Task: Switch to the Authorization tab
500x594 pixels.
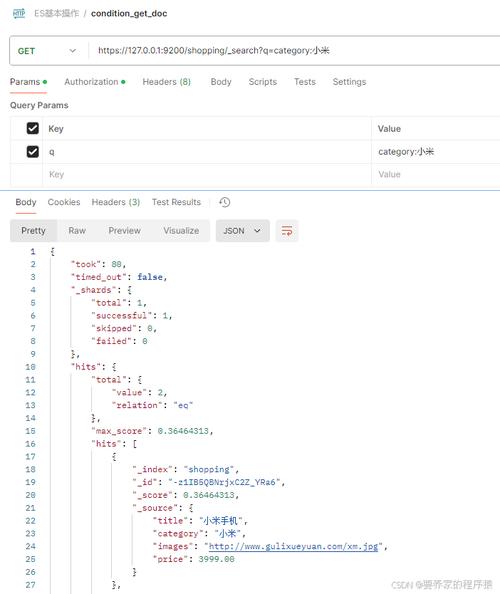Action: [95, 82]
